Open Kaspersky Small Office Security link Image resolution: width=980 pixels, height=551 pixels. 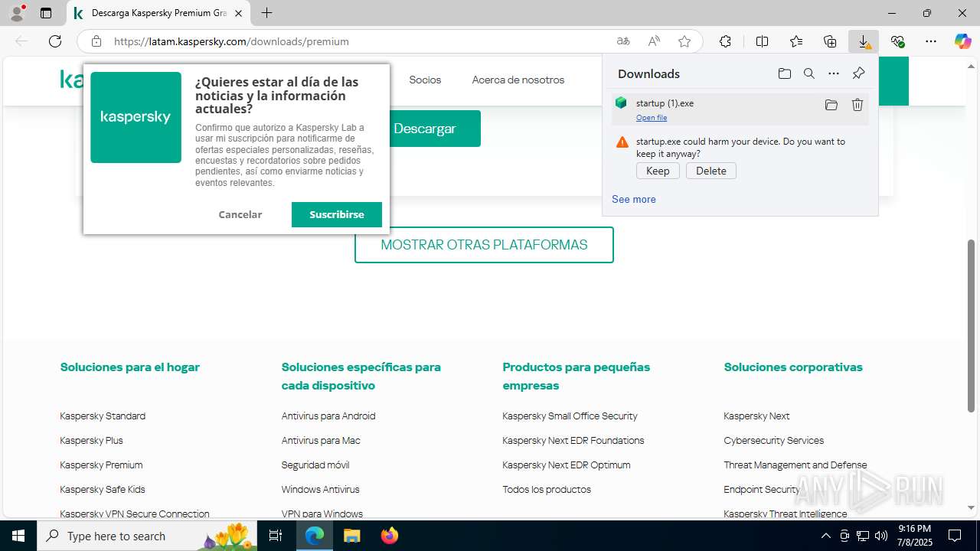[x=570, y=416]
